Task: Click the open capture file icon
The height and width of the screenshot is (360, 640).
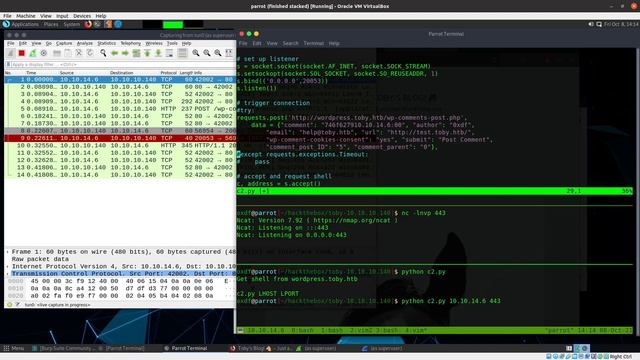Action: [57, 53]
